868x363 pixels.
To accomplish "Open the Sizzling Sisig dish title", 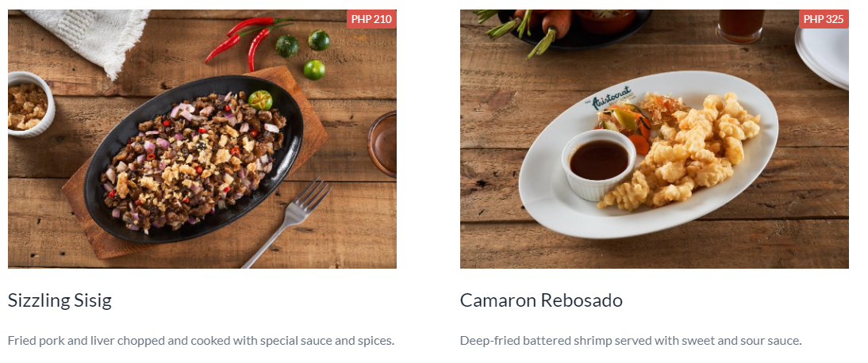I will (x=60, y=300).
